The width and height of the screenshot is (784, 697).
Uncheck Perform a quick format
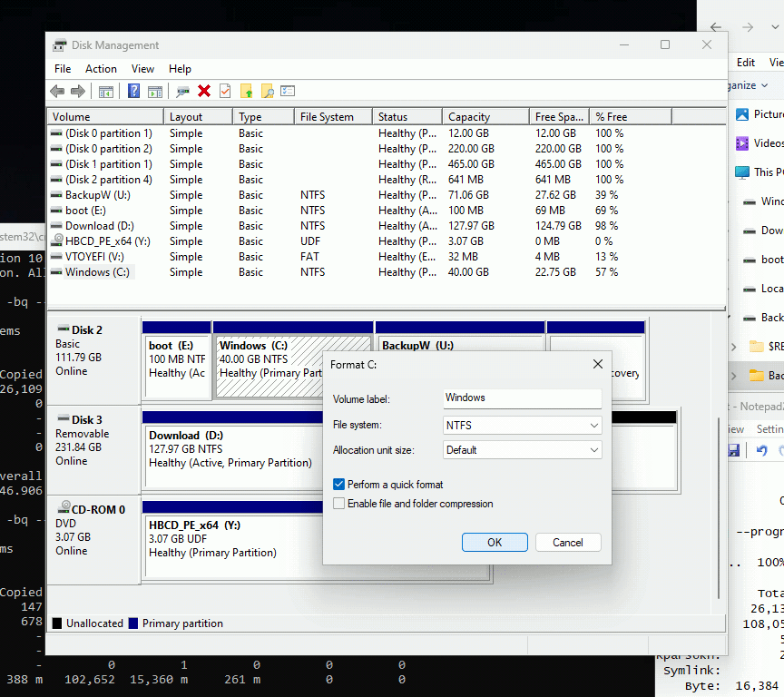click(x=339, y=484)
